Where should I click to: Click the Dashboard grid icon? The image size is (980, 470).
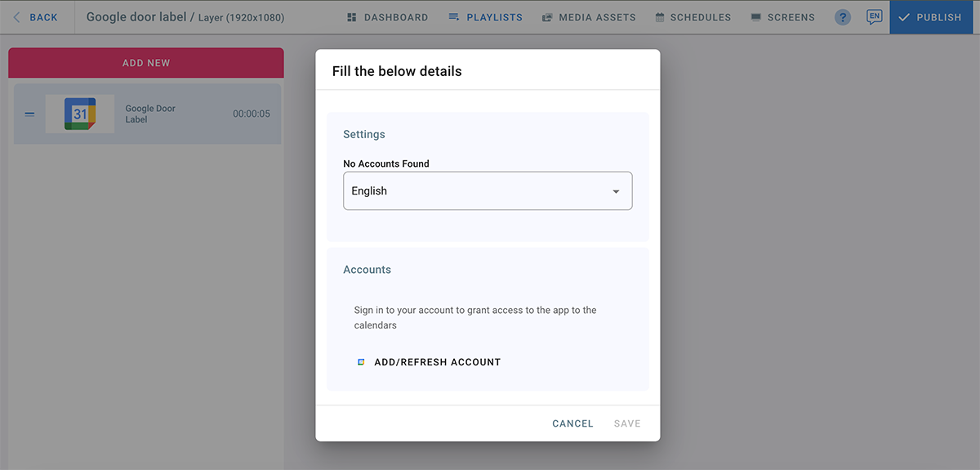click(x=352, y=17)
